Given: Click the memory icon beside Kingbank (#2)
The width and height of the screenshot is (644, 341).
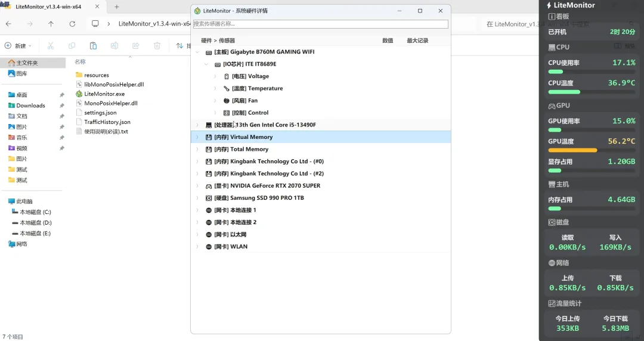Looking at the screenshot, I should pyautogui.click(x=209, y=174).
